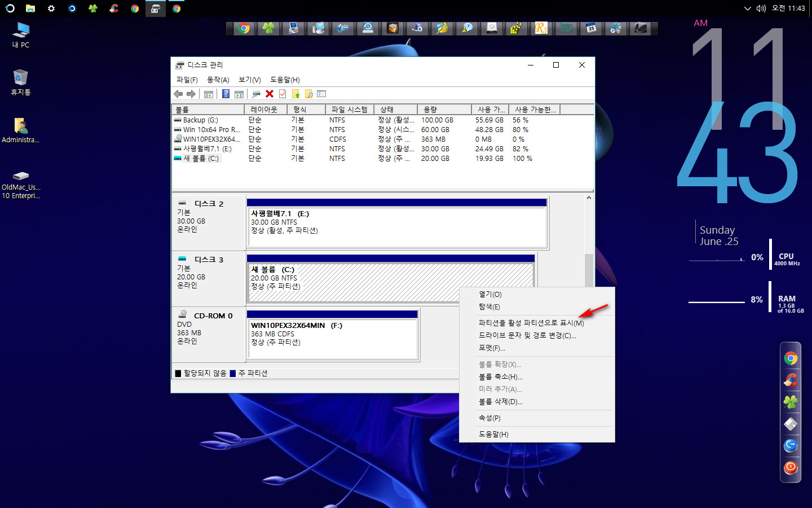Select the CD-ROM 0 label panel

208,334
